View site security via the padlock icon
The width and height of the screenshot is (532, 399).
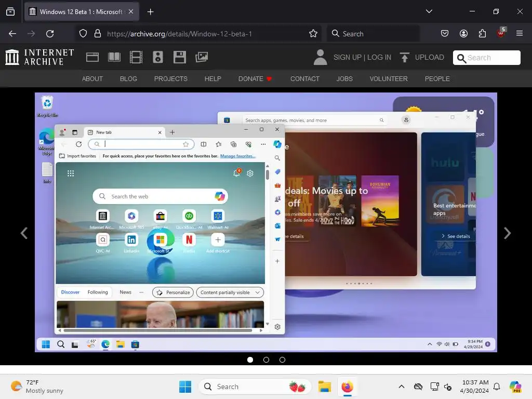(98, 34)
